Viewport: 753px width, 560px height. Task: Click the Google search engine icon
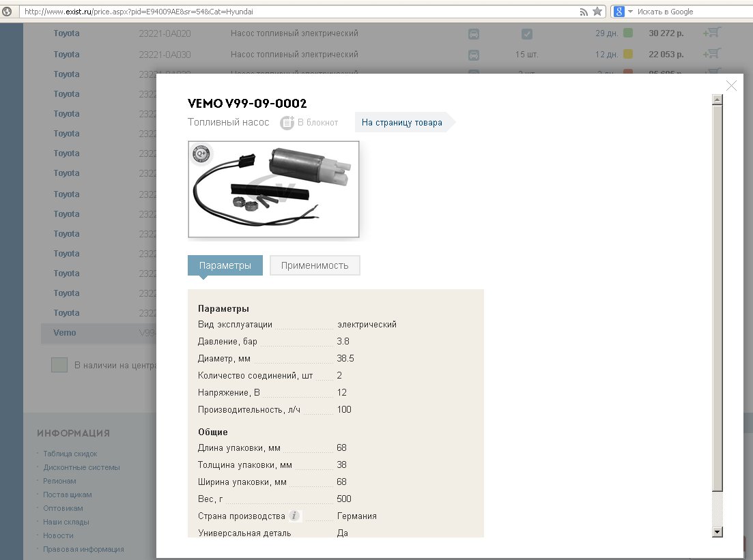(x=619, y=12)
